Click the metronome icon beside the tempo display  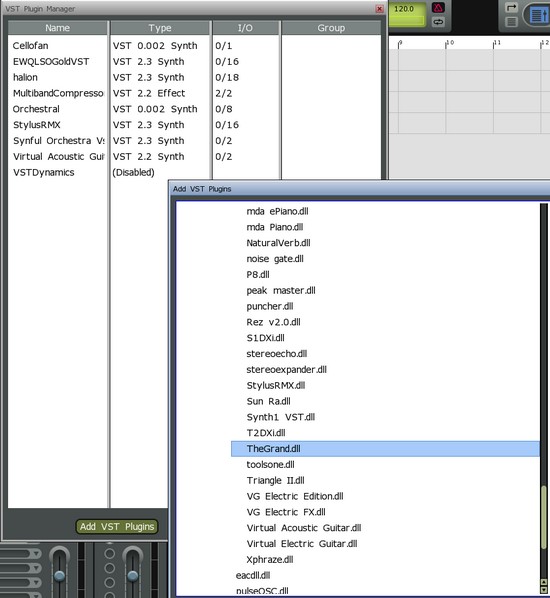(x=438, y=8)
